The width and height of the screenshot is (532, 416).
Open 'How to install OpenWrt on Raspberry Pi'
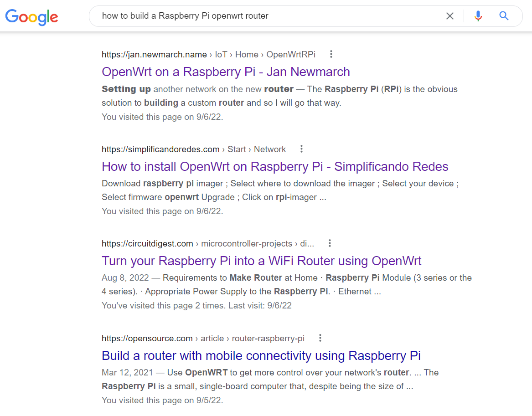(275, 166)
